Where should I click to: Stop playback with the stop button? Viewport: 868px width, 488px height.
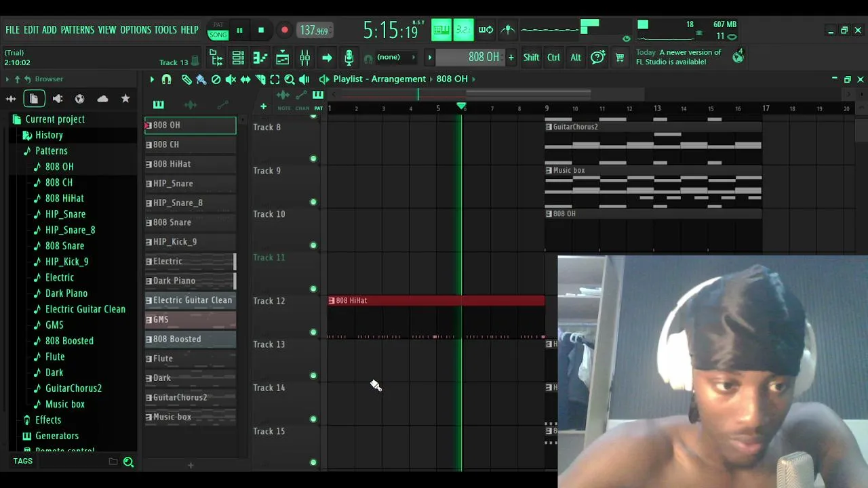point(261,30)
